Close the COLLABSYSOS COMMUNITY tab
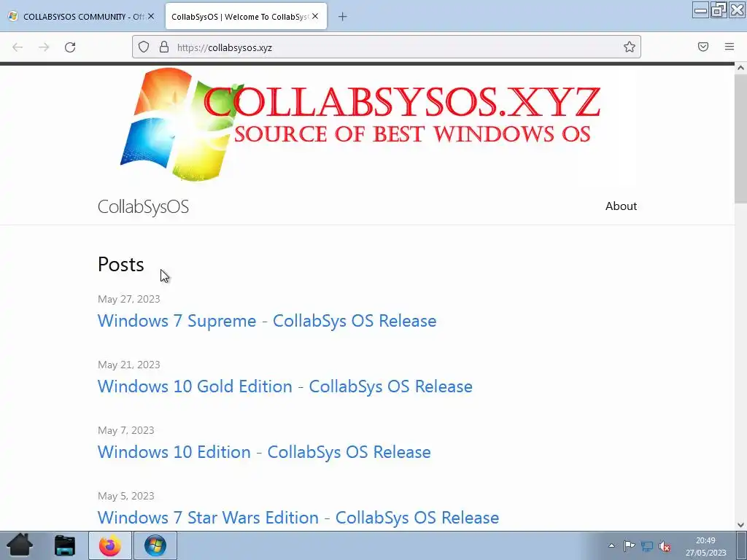Screen dimensions: 747x560 point(151,16)
